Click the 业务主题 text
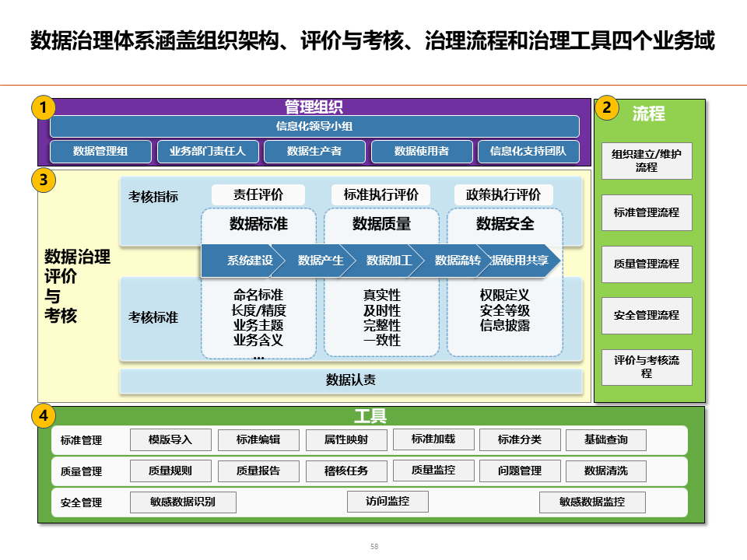The image size is (747, 560). click(258, 325)
